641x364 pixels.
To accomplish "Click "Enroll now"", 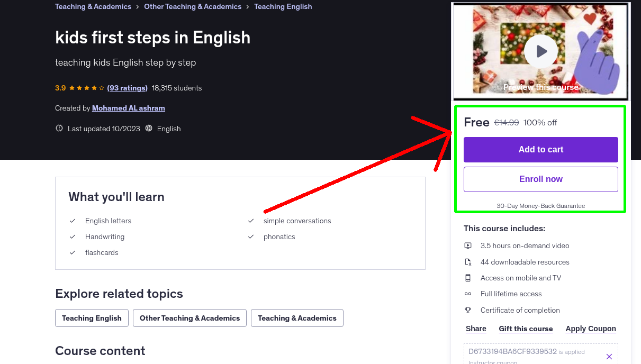I will tap(540, 179).
